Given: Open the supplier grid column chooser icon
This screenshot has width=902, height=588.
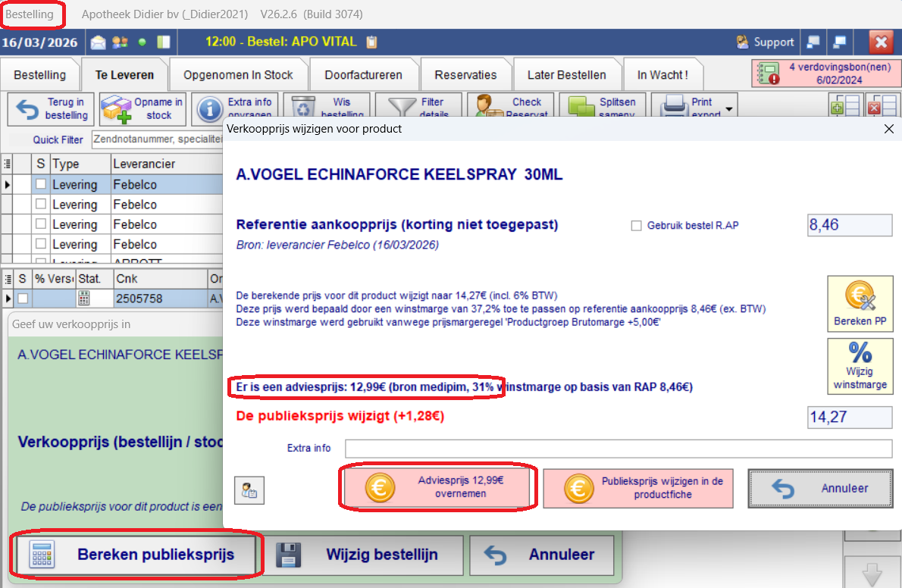Looking at the screenshot, I should tap(7, 164).
